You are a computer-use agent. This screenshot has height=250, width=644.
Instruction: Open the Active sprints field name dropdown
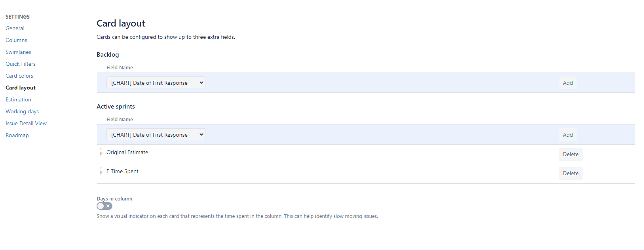(x=156, y=135)
